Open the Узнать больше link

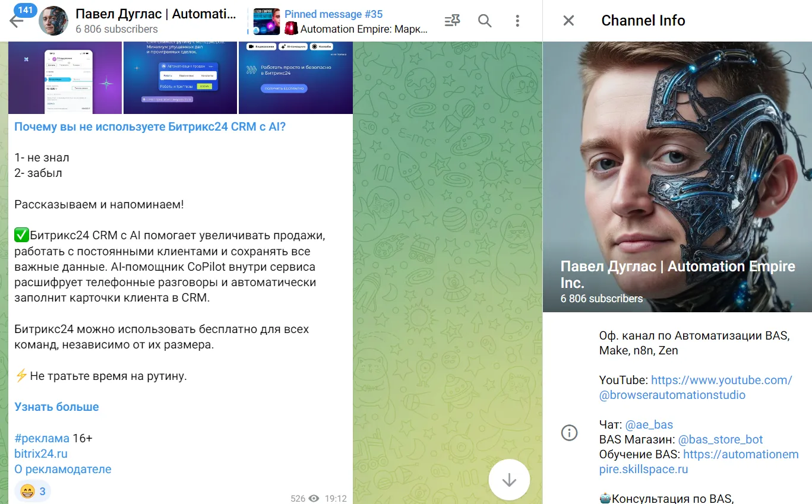tap(56, 407)
